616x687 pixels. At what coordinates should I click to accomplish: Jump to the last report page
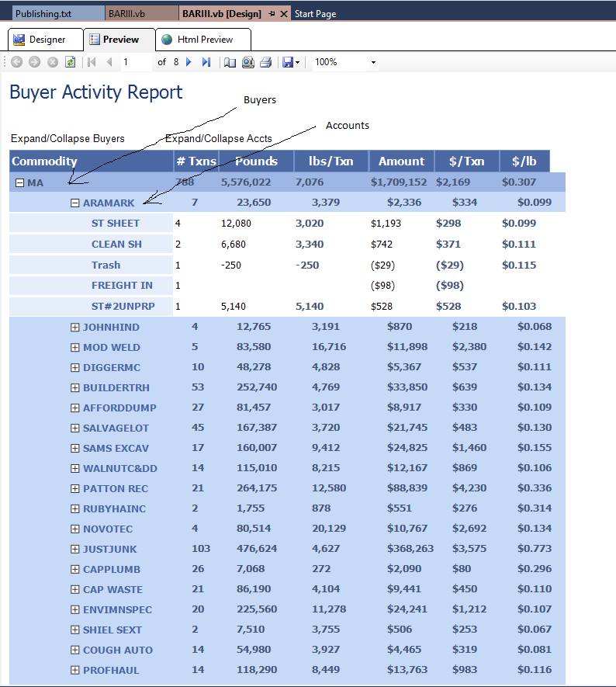point(206,62)
